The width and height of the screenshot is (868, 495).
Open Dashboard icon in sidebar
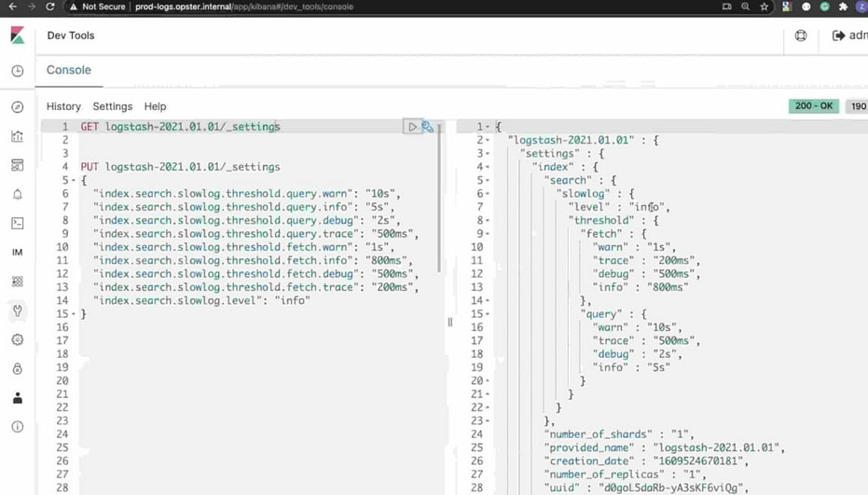(x=17, y=165)
